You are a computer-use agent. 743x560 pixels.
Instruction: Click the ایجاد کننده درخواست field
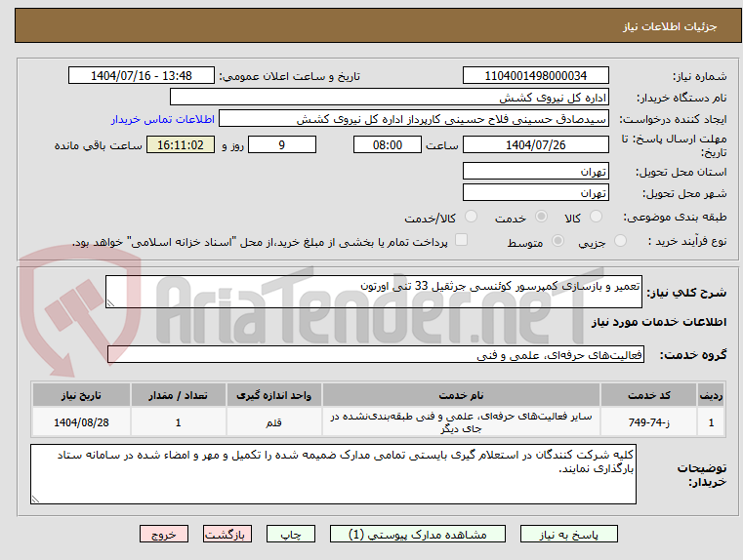(x=414, y=119)
